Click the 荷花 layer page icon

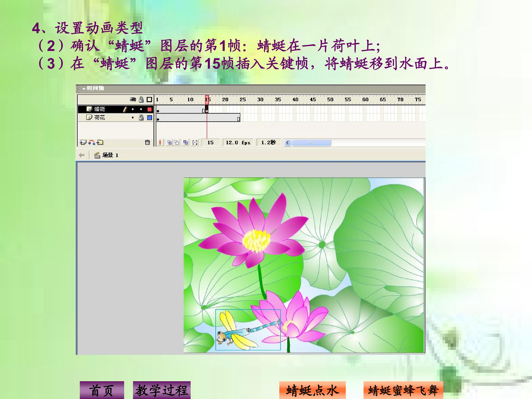click(x=89, y=117)
